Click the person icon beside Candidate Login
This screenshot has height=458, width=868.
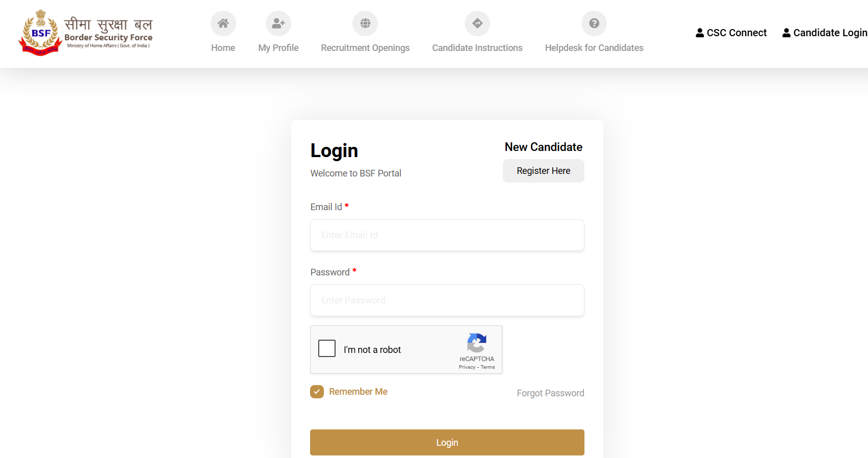786,33
